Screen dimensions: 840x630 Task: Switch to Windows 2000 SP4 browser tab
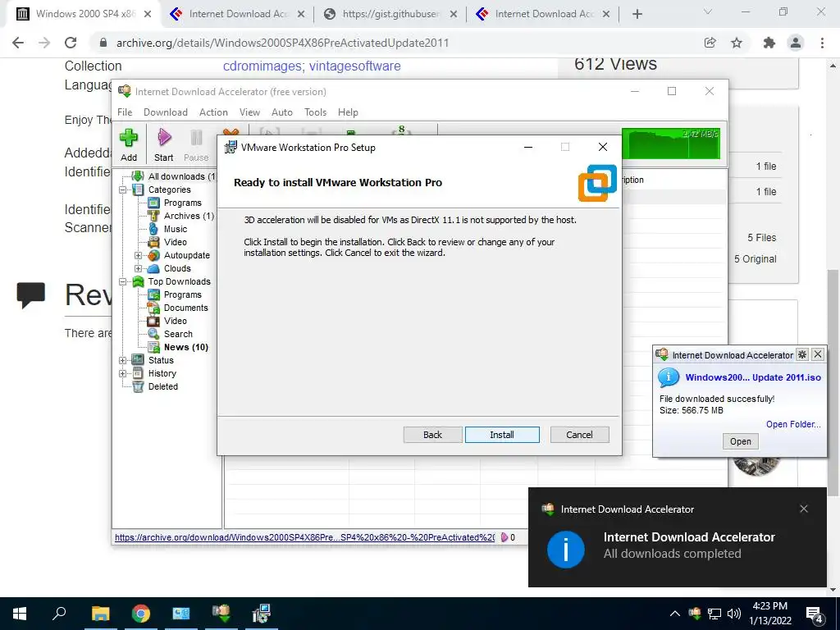pyautogui.click(x=84, y=14)
